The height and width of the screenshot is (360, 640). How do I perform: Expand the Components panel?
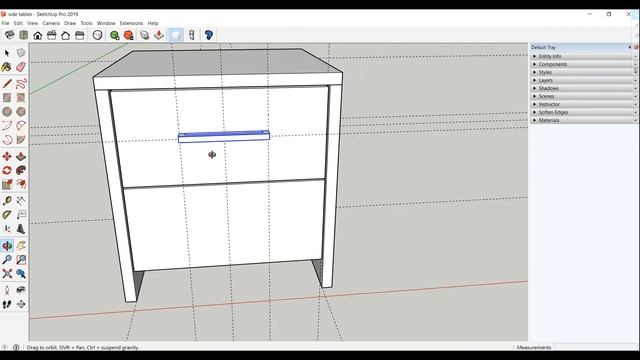[x=584, y=64]
